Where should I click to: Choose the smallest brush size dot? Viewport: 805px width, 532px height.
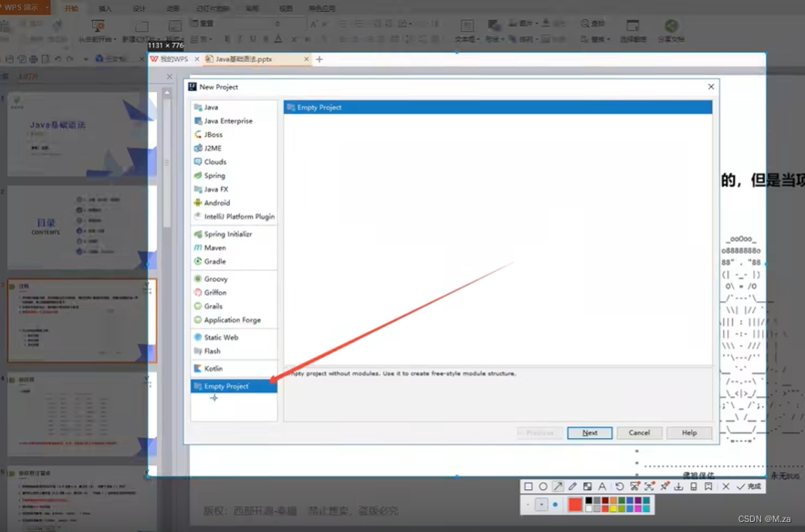click(528, 505)
